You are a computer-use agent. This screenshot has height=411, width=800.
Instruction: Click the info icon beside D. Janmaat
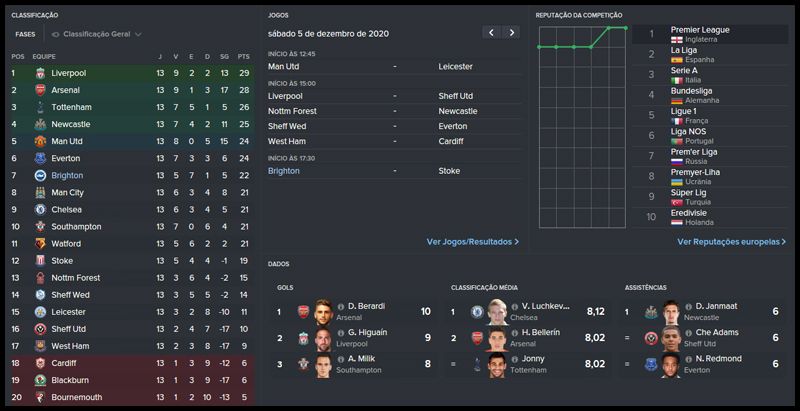[x=686, y=306]
